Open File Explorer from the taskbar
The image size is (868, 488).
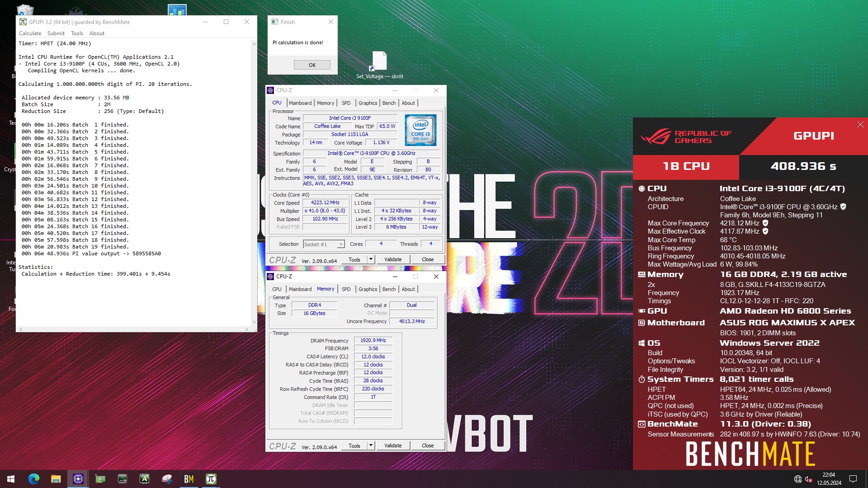click(56, 479)
